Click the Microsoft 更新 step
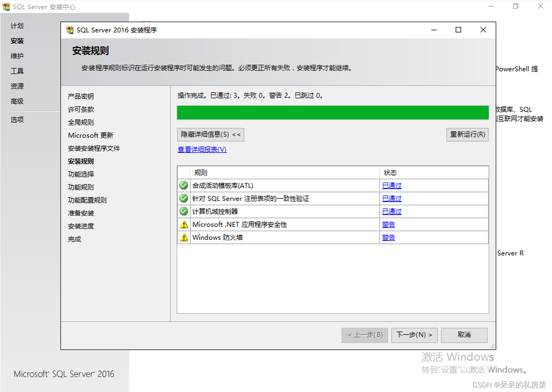The image size is (552, 392). (91, 135)
